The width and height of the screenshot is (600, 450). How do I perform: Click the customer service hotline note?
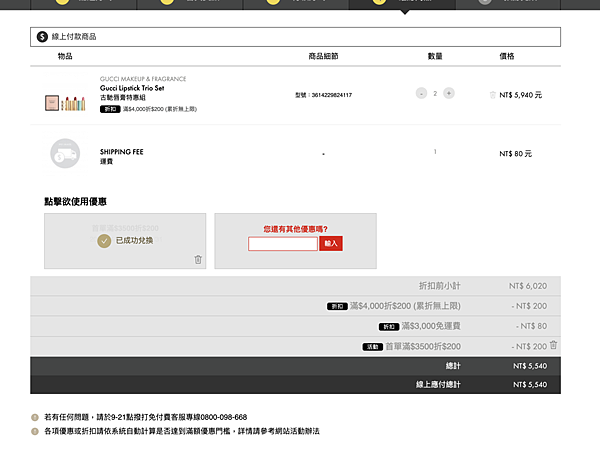coord(146,417)
